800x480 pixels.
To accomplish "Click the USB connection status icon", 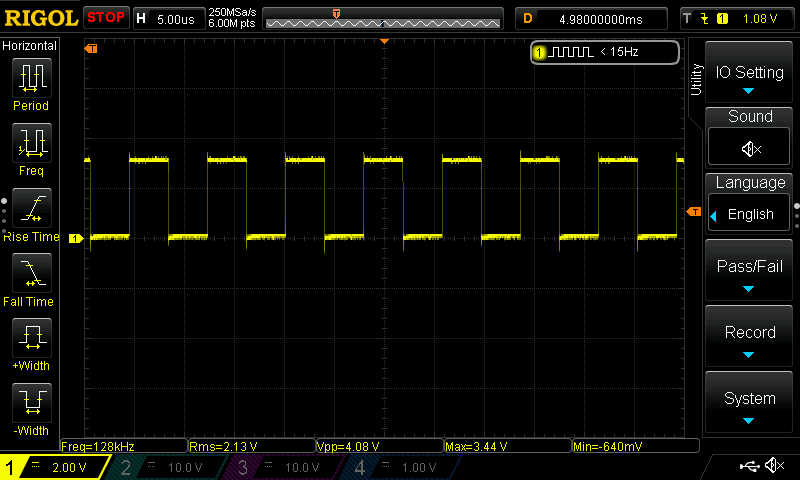I will pos(749,466).
